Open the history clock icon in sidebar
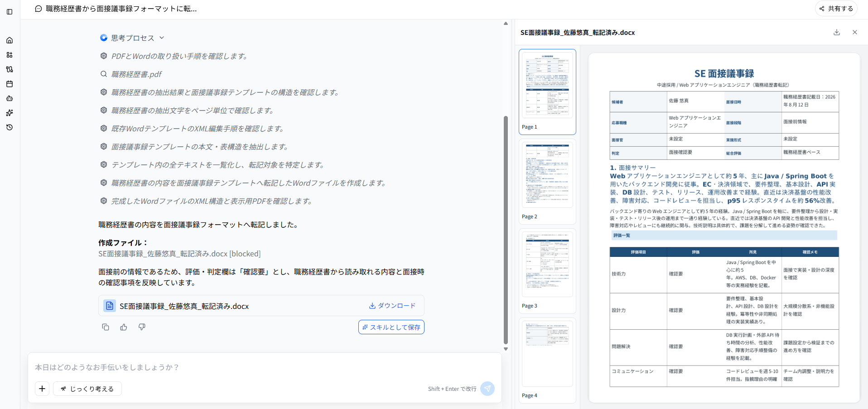 [x=10, y=127]
